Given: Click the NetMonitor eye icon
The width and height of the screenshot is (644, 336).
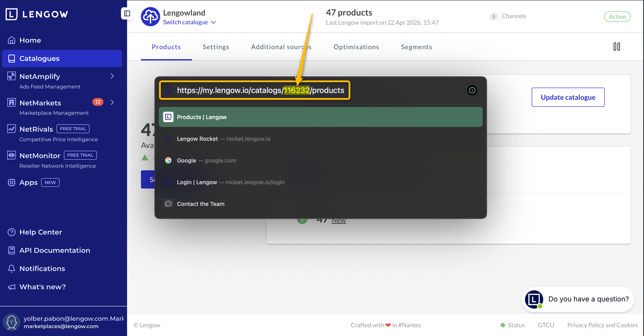Looking at the screenshot, I should 11,155.
